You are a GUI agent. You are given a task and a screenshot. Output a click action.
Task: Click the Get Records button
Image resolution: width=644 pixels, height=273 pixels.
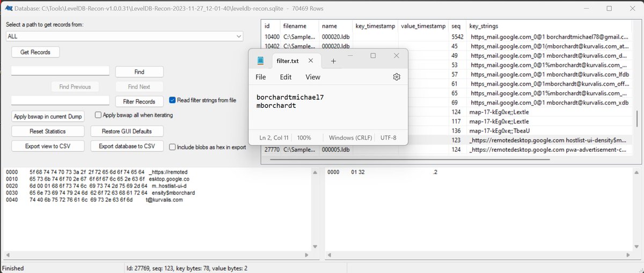click(x=35, y=52)
